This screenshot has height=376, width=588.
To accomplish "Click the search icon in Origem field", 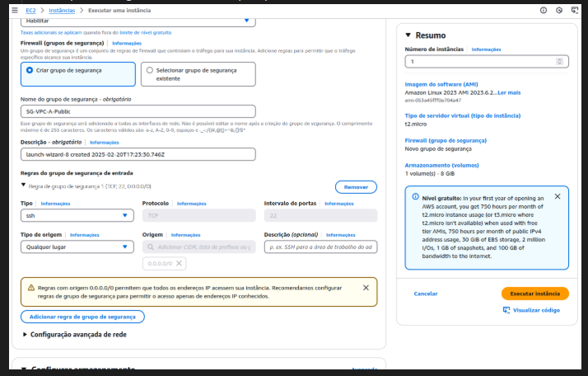I will [151, 247].
